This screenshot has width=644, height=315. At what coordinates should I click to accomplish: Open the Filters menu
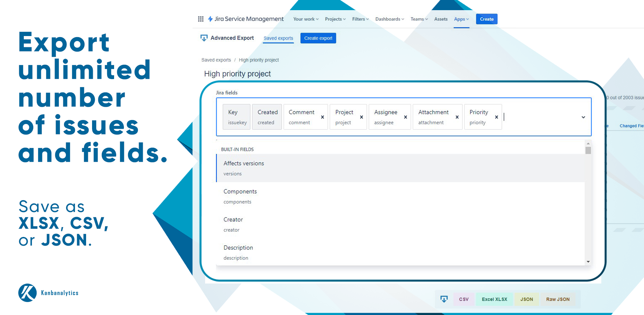coord(360,19)
